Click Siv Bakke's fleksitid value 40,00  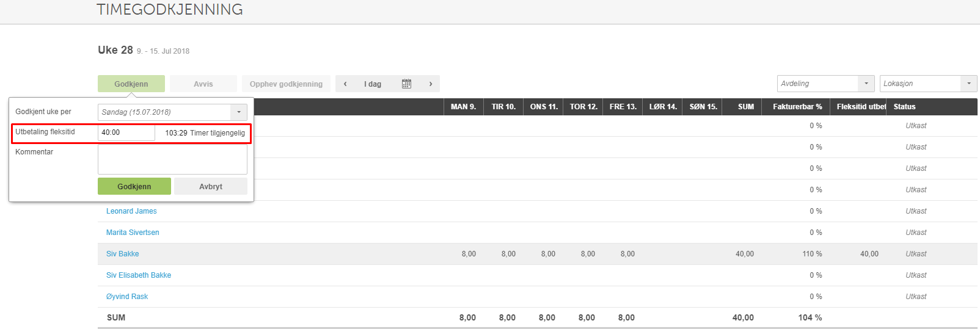point(869,254)
